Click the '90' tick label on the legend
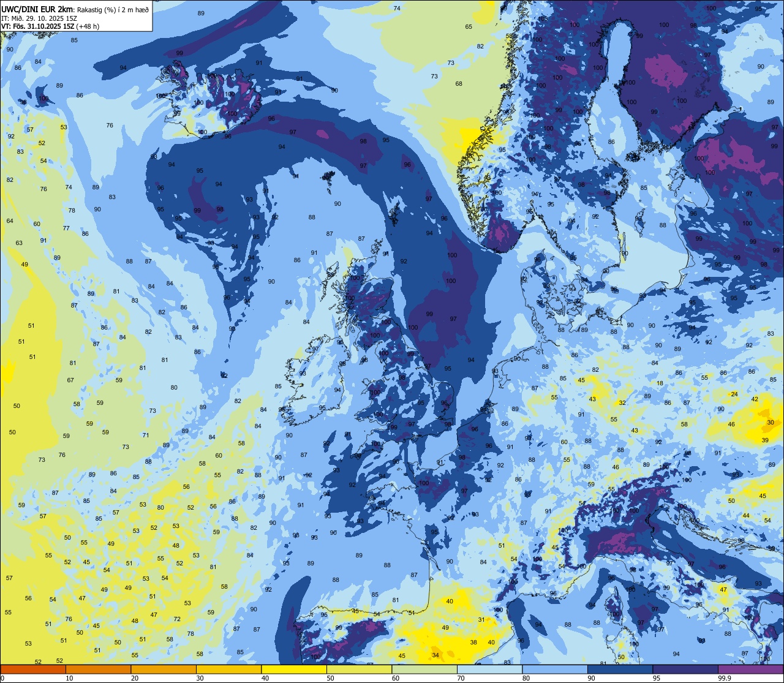This screenshot has height=683, width=784. pyautogui.click(x=591, y=678)
